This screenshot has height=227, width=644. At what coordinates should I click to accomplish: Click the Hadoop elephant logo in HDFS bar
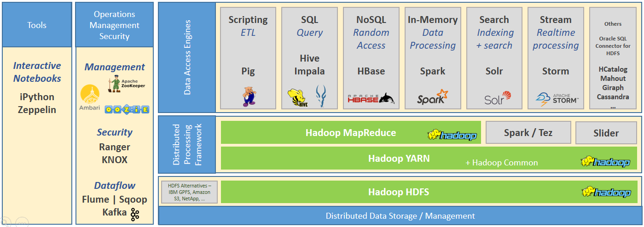coord(606,192)
